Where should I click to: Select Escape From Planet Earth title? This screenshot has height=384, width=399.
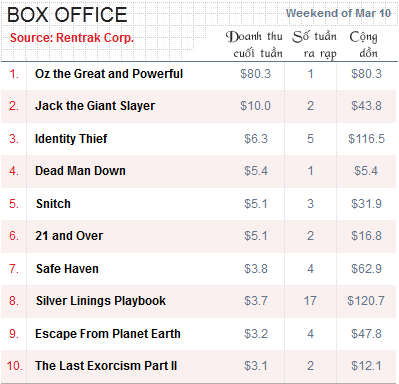point(108,334)
